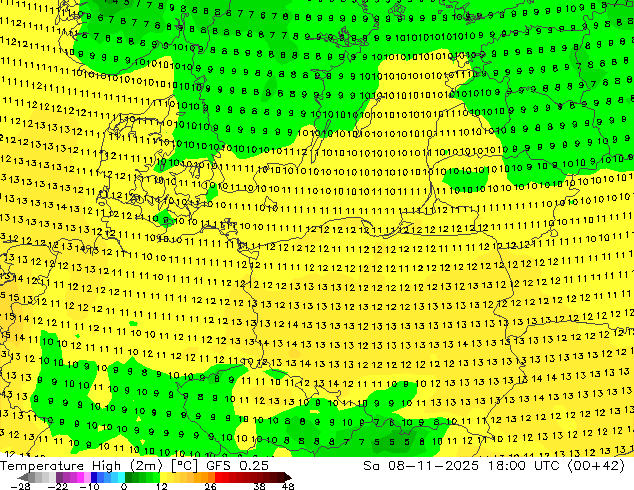Click the gray segment of the color scale
This screenshot has height=490, width=634.
[38, 477]
